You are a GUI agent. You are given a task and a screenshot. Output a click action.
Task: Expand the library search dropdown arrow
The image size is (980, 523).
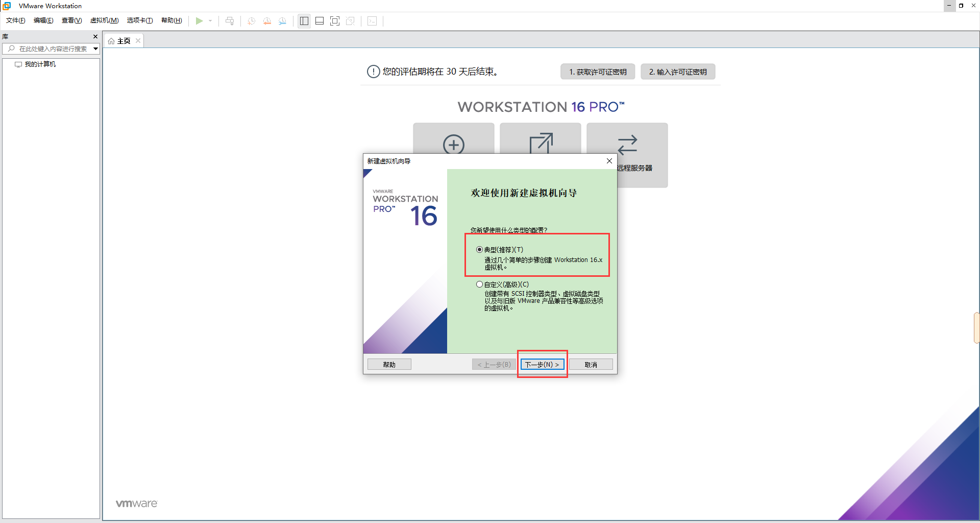[95, 49]
